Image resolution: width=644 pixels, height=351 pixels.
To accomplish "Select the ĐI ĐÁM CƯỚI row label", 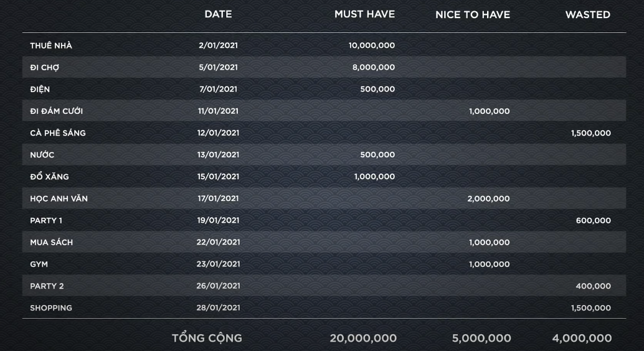I will click(x=56, y=111).
